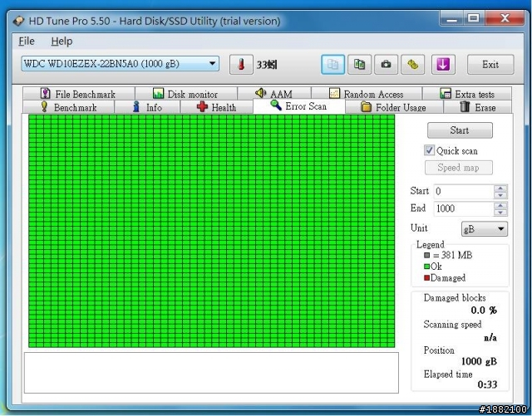Click the copy screenshot to clipboard icon

point(359,64)
